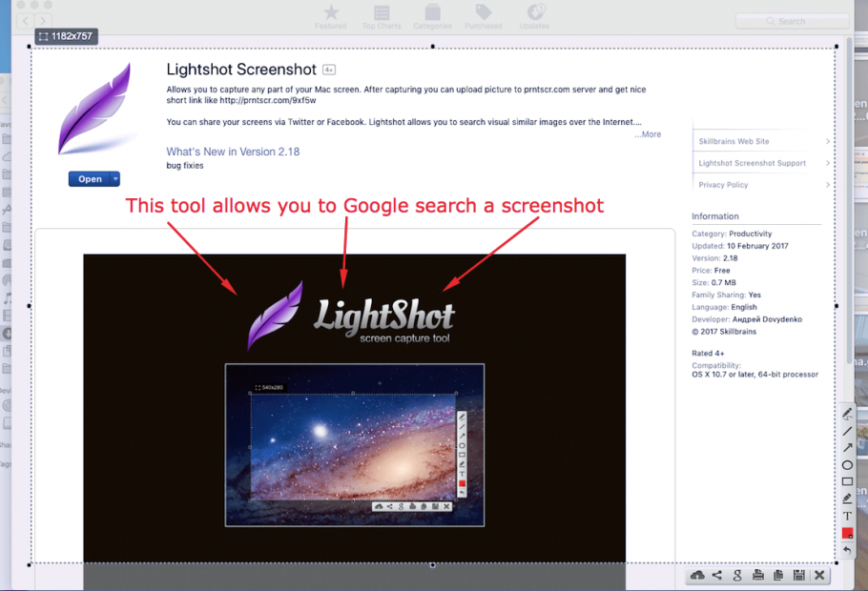This screenshot has height=591, width=868.
Task: Expand the arrow beside Open button
Action: 115,179
